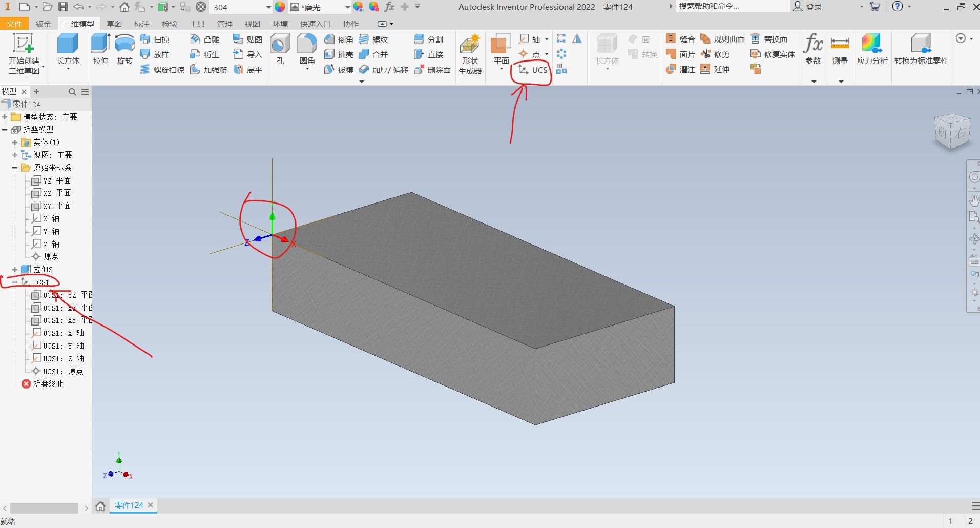The image size is (980, 528).
Task: Activate the 圆角 fillet tool
Action: click(307, 50)
